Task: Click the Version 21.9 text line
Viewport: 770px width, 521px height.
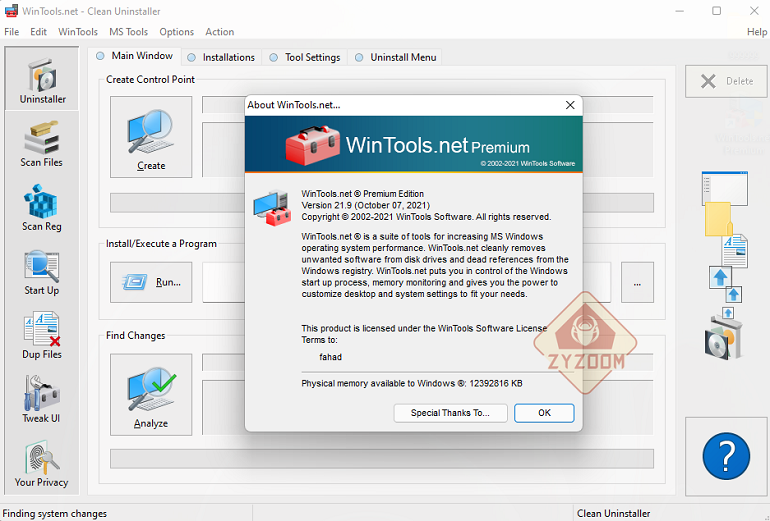Action: [365, 205]
